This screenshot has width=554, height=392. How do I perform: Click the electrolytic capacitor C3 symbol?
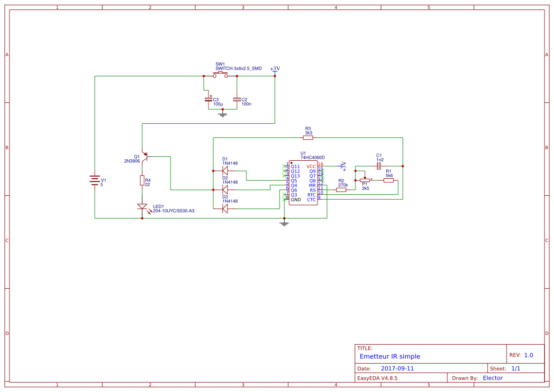(209, 100)
